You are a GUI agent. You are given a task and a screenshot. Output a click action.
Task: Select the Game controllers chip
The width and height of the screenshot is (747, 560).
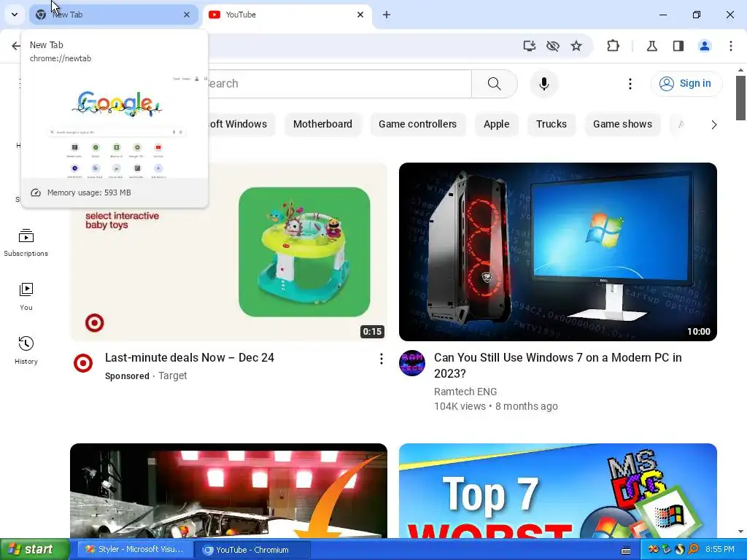418,124
